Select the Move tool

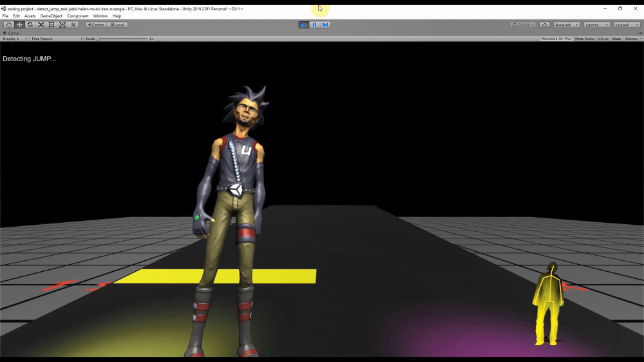(19, 24)
